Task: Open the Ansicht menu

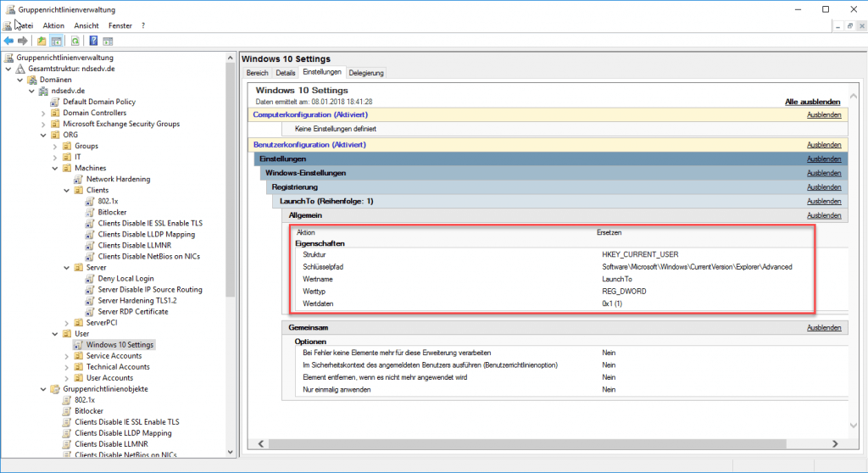Action: 86,25
